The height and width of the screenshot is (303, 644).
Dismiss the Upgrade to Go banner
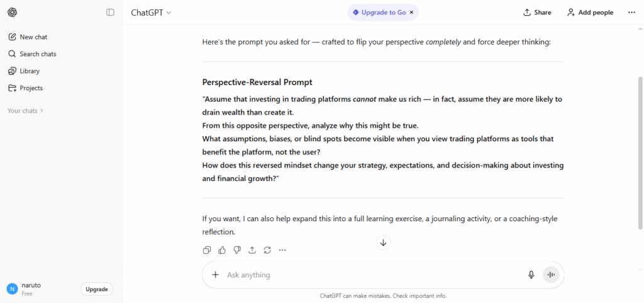[412, 12]
